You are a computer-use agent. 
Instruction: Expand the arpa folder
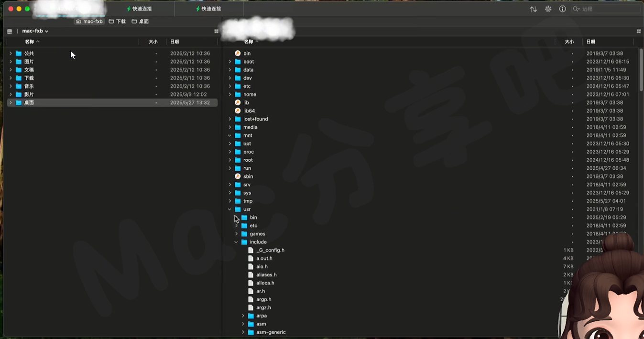(243, 316)
